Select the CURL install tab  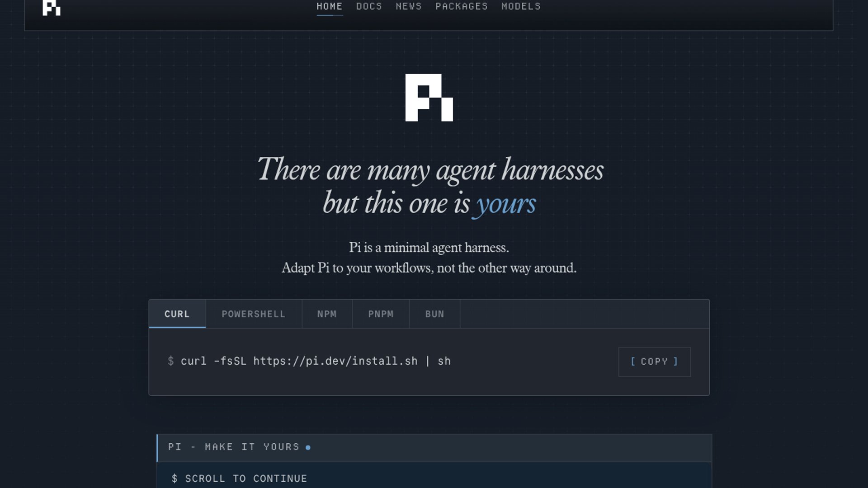click(177, 314)
